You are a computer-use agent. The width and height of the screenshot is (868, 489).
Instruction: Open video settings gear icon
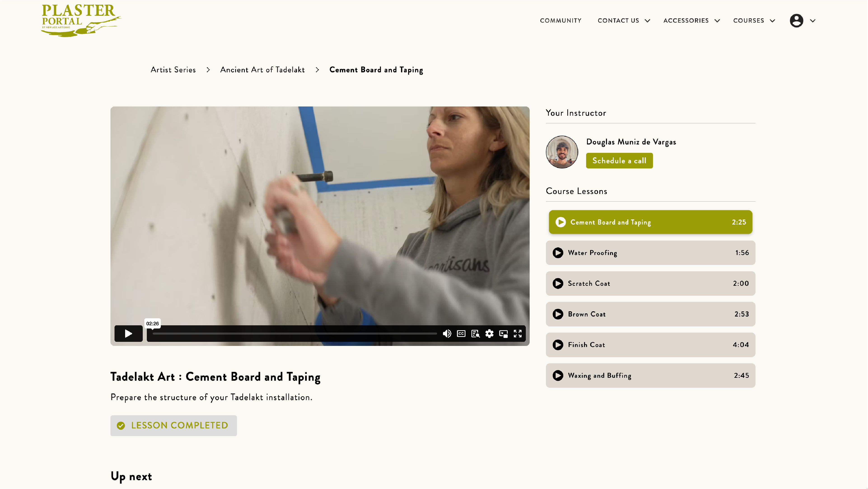(x=489, y=333)
